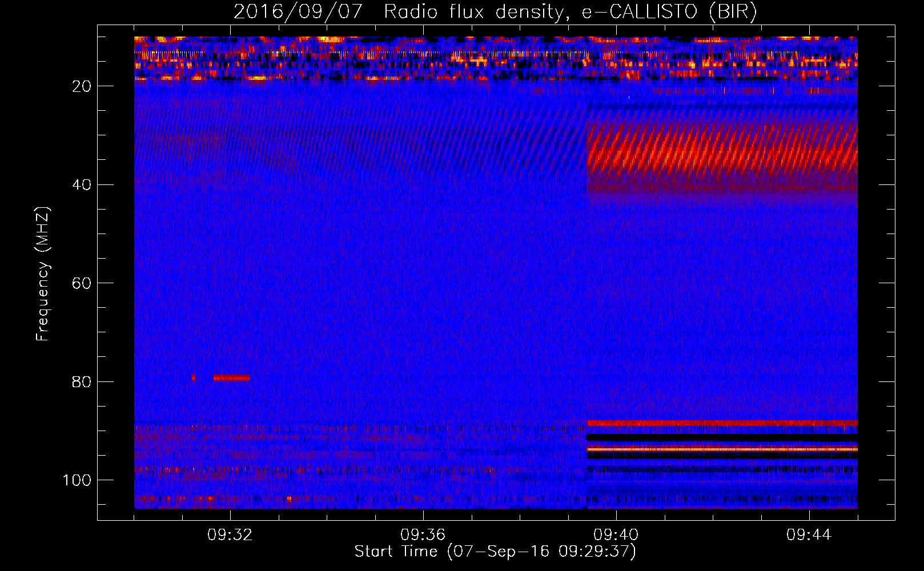Click the "09:36" time tick label
Image resolution: width=924 pixels, height=571 pixels.
423,535
